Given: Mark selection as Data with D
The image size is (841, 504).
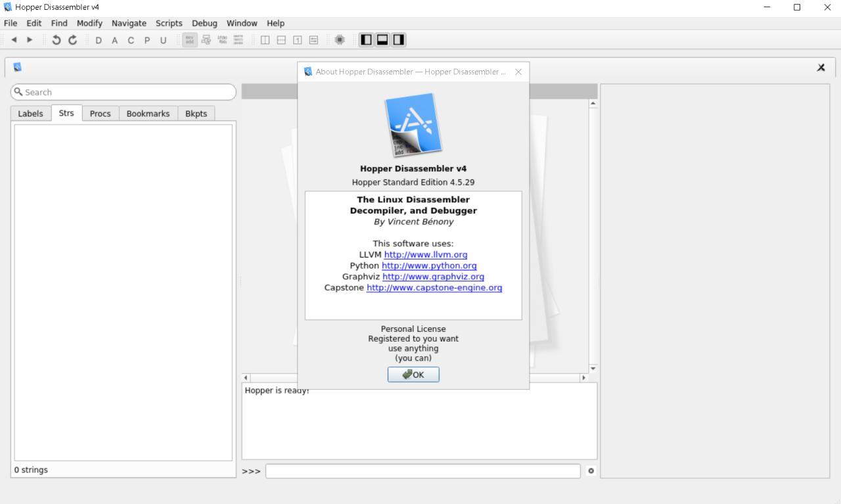Looking at the screenshot, I should tap(99, 40).
